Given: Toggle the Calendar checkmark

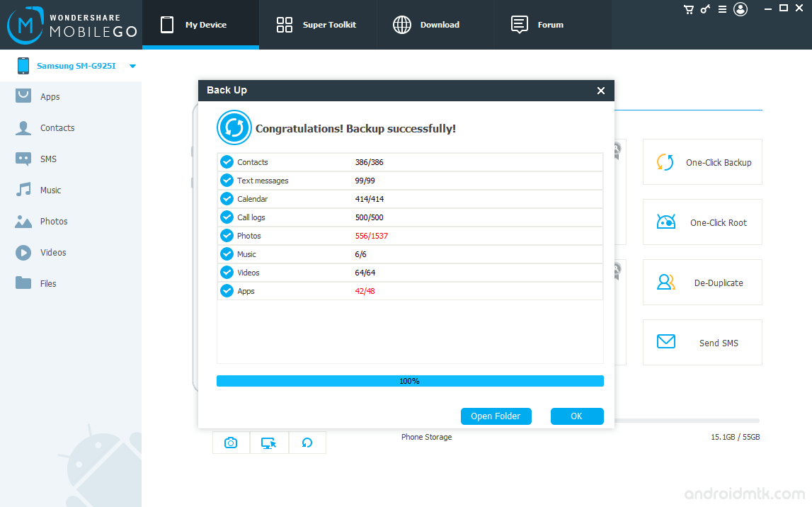Looking at the screenshot, I should 227,199.
